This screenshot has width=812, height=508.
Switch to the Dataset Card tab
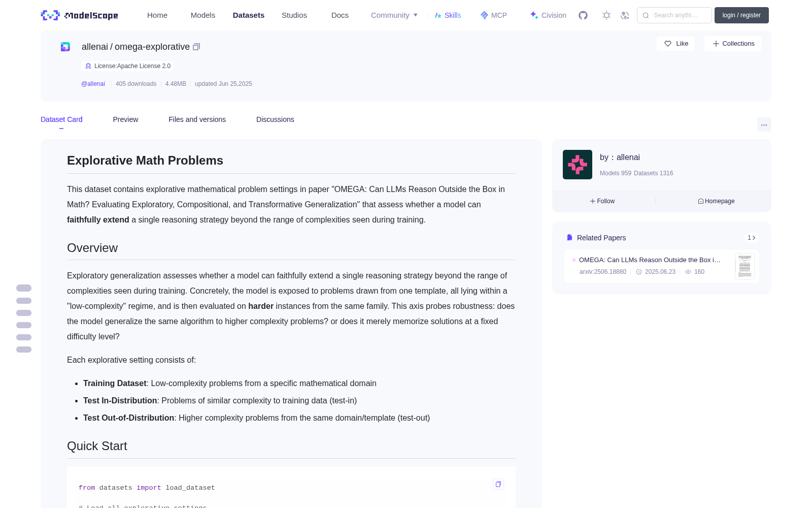(61, 119)
